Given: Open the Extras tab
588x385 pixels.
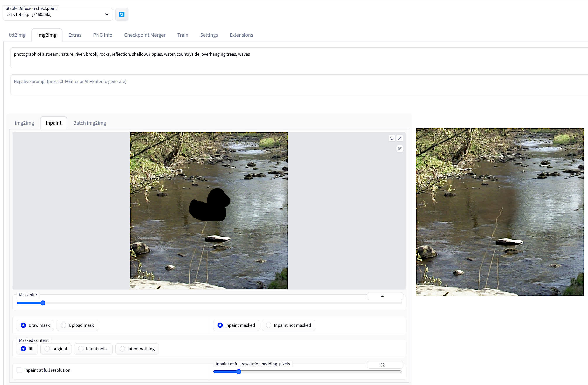Looking at the screenshot, I should pos(75,35).
